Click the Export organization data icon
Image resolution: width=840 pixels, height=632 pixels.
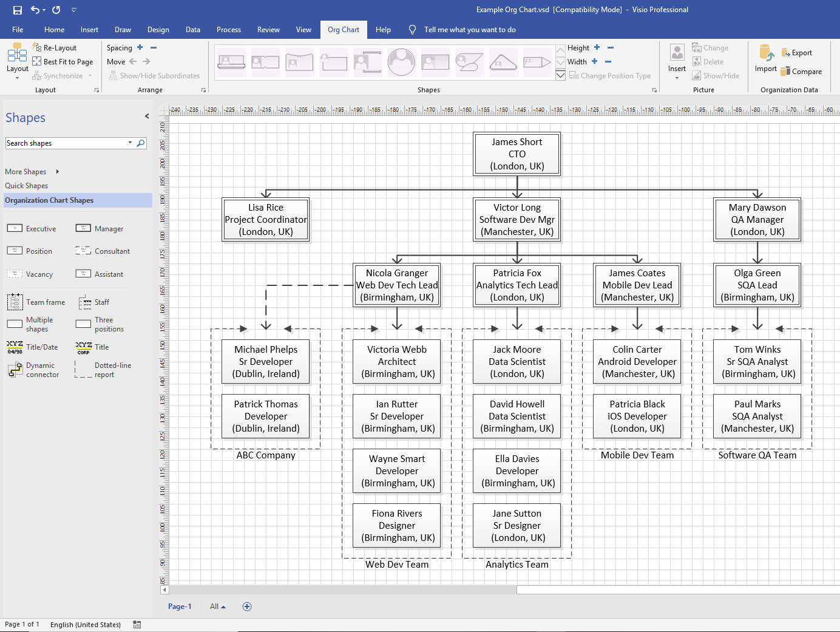[785, 53]
